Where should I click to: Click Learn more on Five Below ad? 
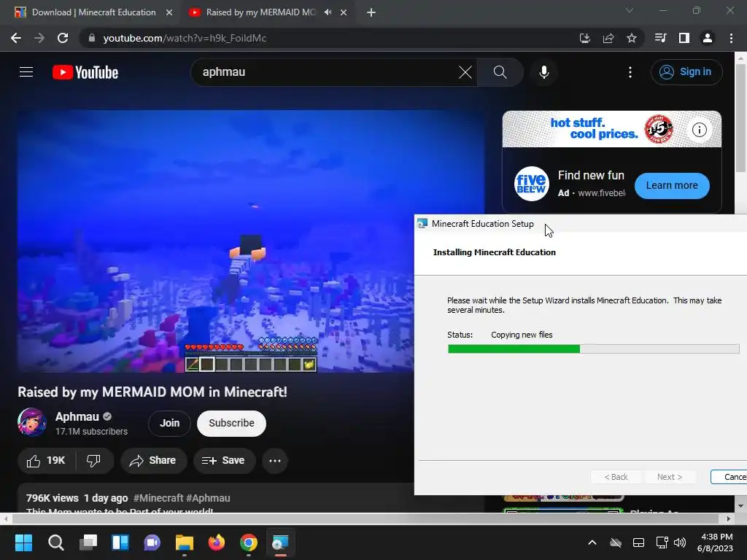pyautogui.click(x=672, y=185)
